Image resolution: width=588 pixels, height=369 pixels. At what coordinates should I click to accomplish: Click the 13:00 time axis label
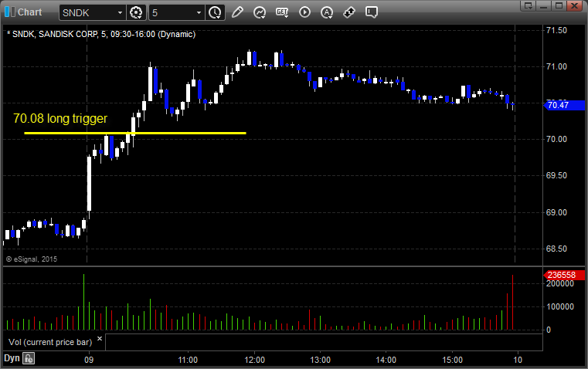coord(320,360)
